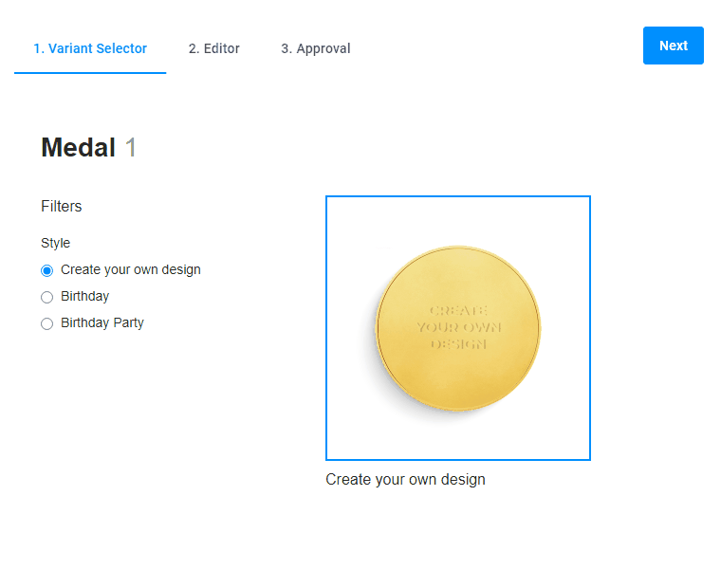Click the Create your own design filter label
721x588 pixels.
click(131, 269)
